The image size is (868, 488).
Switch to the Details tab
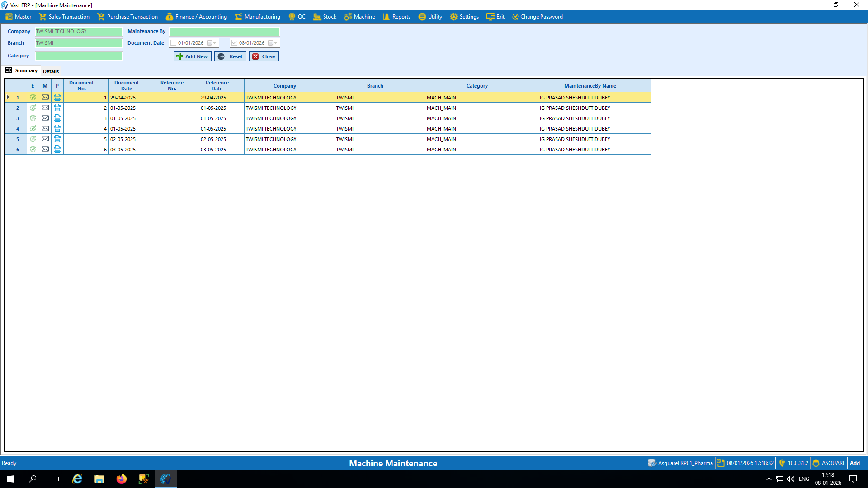51,71
